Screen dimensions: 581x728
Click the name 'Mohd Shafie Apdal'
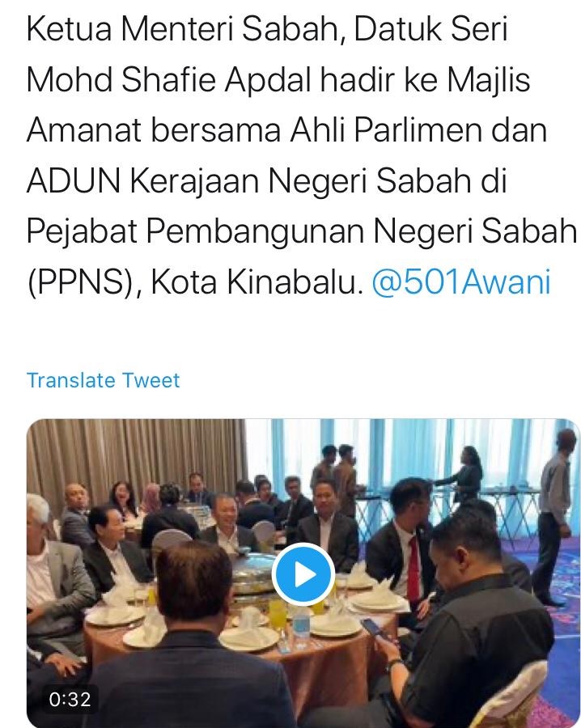pyautogui.click(x=169, y=79)
